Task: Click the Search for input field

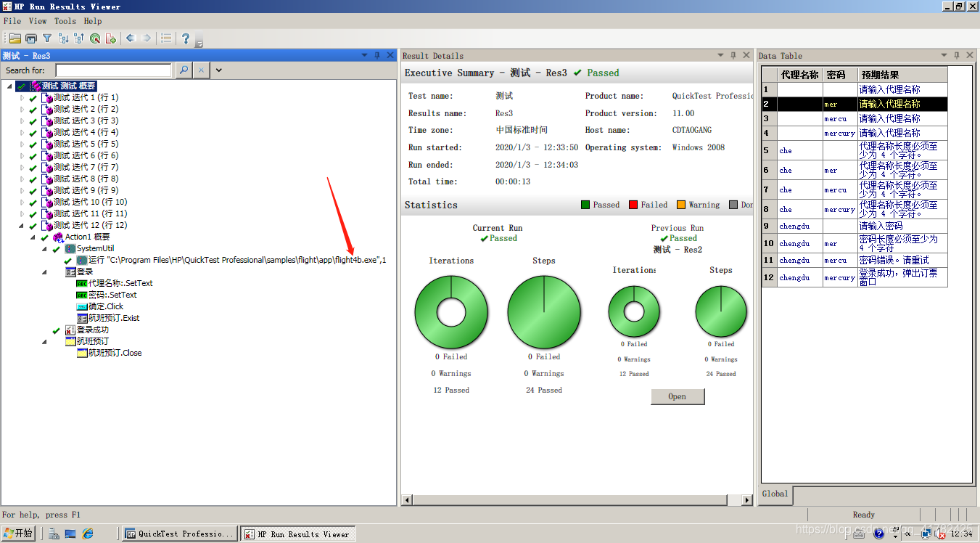Action: click(113, 70)
